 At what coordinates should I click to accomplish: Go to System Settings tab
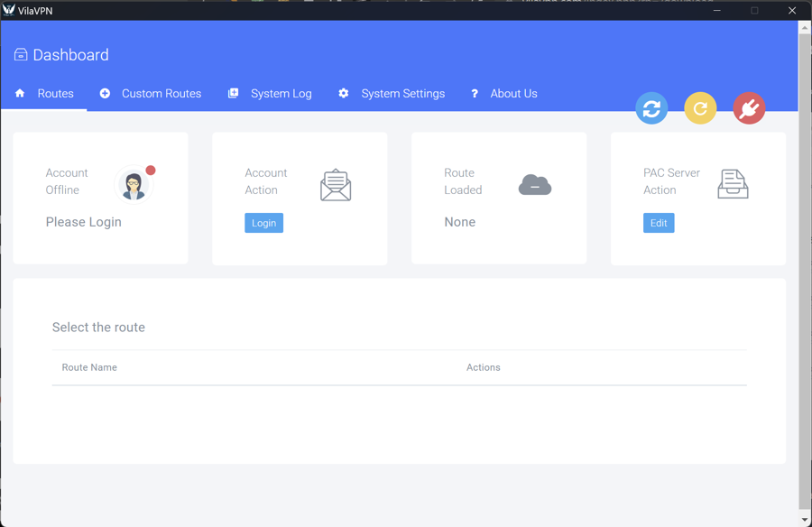click(x=392, y=94)
